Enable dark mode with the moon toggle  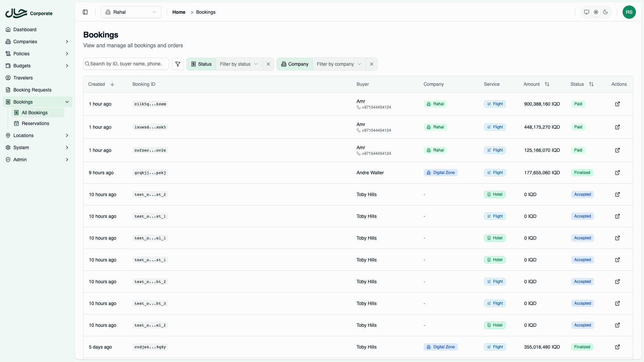(x=606, y=12)
